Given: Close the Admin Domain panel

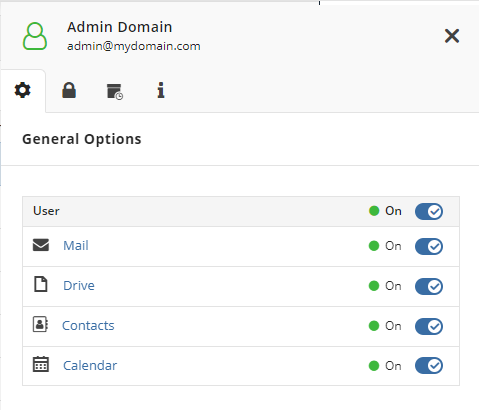Looking at the screenshot, I should [x=452, y=36].
